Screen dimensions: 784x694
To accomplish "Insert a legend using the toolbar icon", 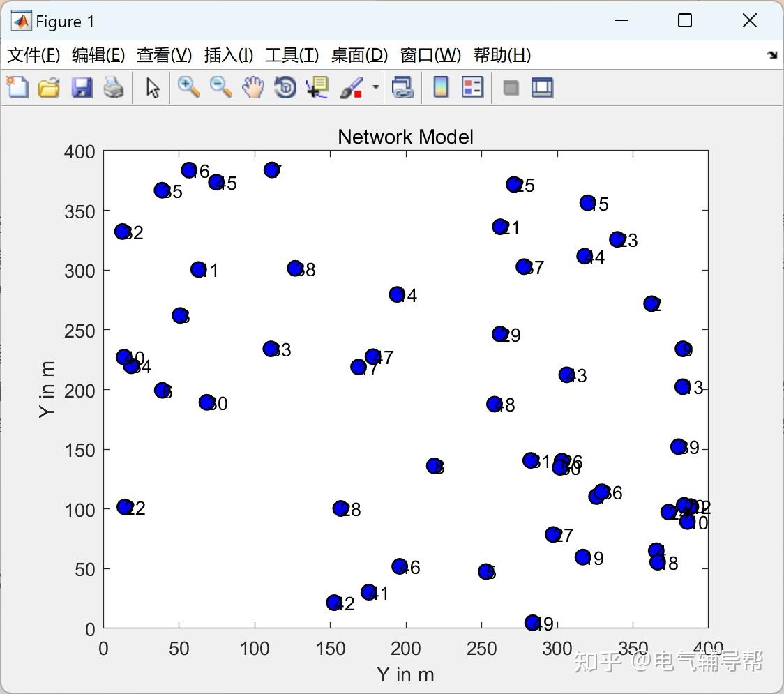I will coord(472,87).
